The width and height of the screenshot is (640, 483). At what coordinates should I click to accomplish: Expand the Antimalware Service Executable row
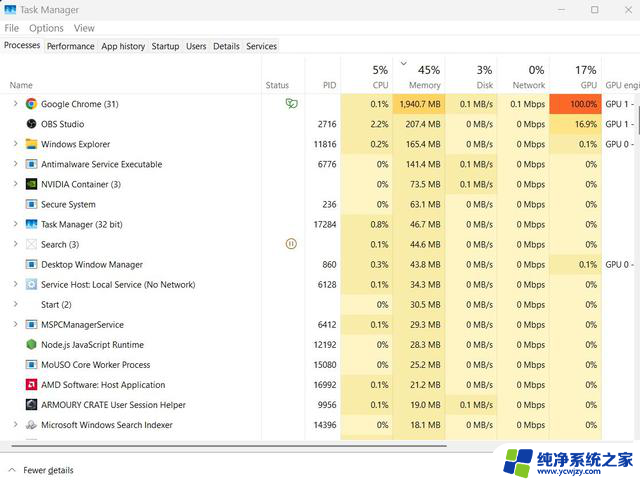pyautogui.click(x=15, y=163)
